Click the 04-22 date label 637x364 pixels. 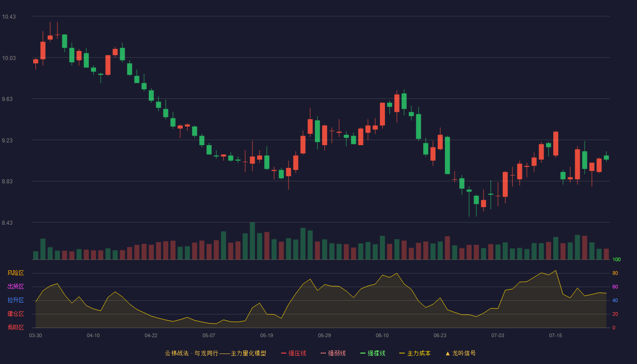click(151, 335)
